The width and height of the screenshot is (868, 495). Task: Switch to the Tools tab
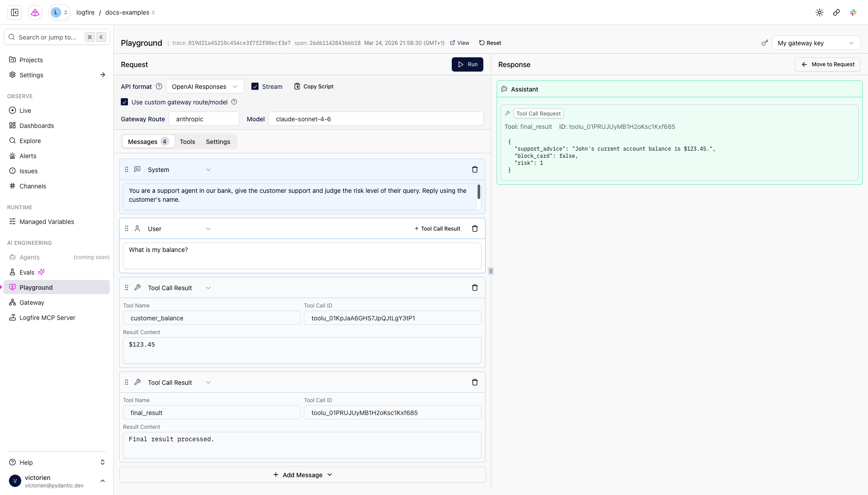(187, 142)
